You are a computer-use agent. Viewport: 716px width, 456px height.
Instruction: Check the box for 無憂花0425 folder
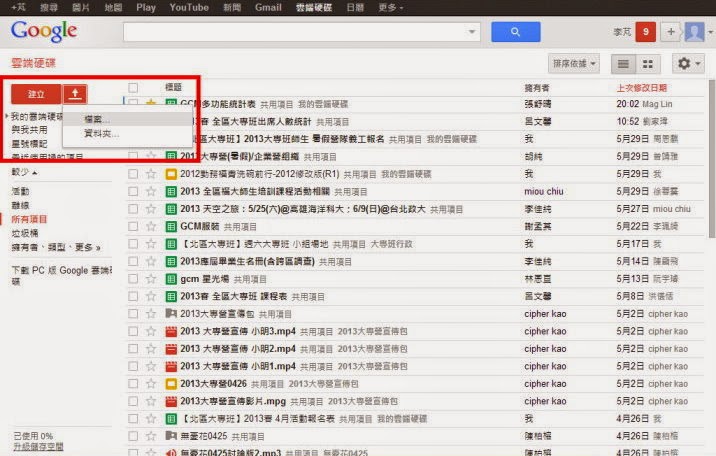click(133, 436)
